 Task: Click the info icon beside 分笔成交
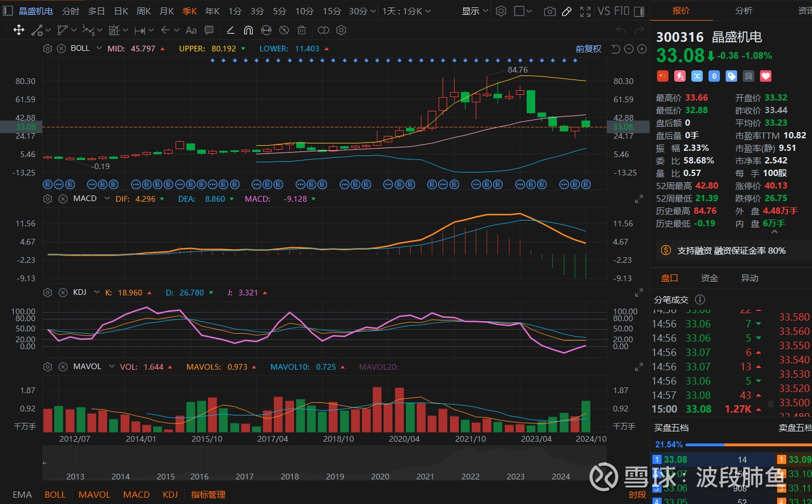[700, 299]
